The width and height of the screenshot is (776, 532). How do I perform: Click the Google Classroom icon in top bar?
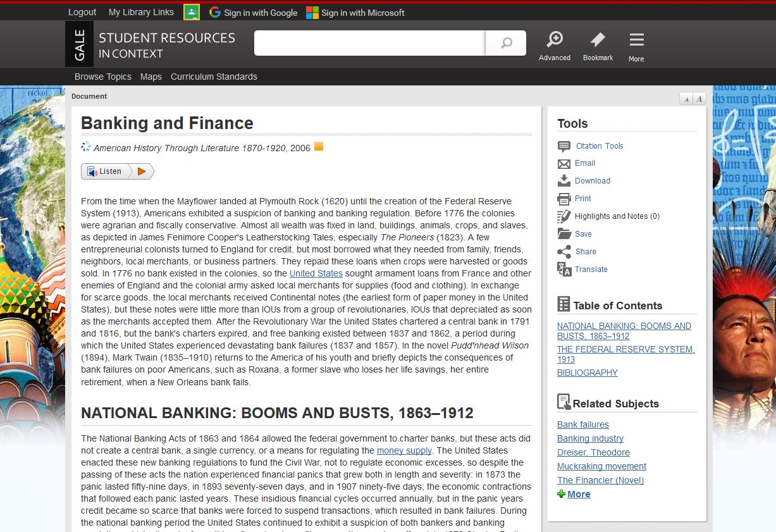192,12
